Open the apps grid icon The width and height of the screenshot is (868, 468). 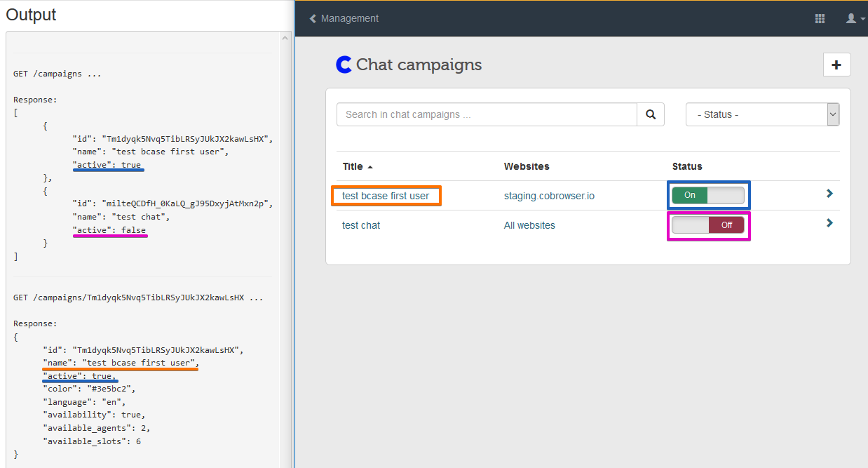coord(820,18)
